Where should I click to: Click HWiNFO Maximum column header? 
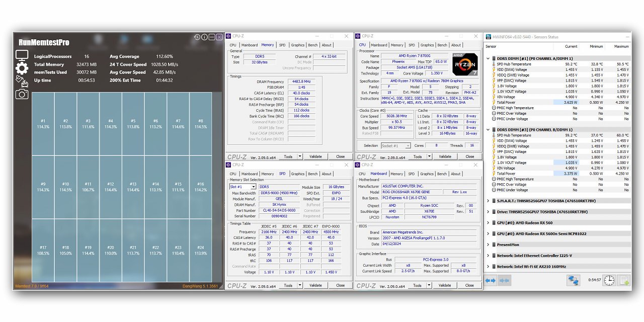click(621, 46)
